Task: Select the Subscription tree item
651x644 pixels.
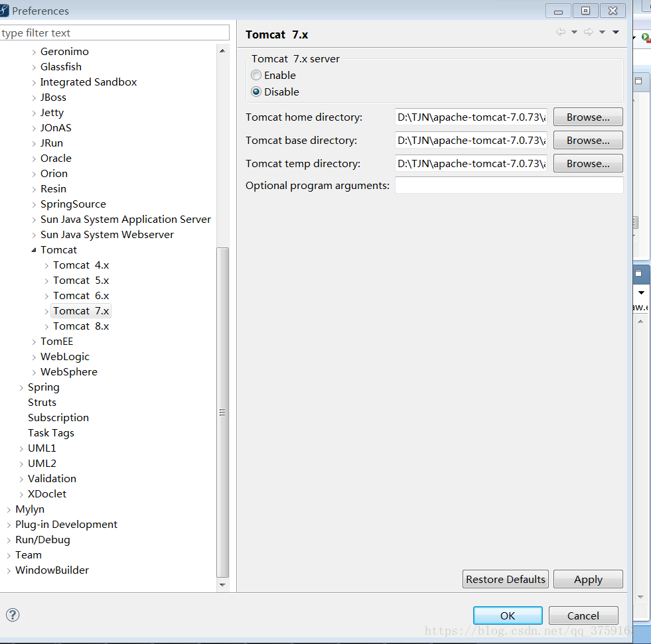Action: pyautogui.click(x=58, y=417)
